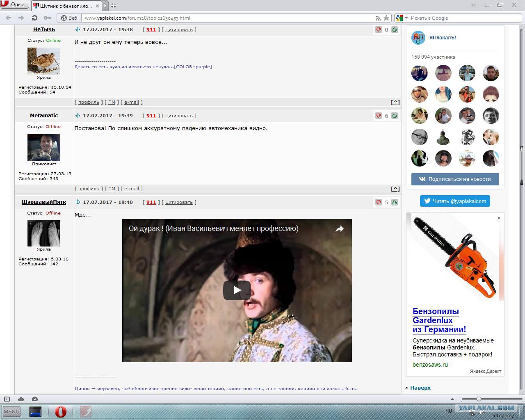This screenshot has height=420, width=525.
Task: Switch the RU keyboard language indicator
Action: point(449,411)
